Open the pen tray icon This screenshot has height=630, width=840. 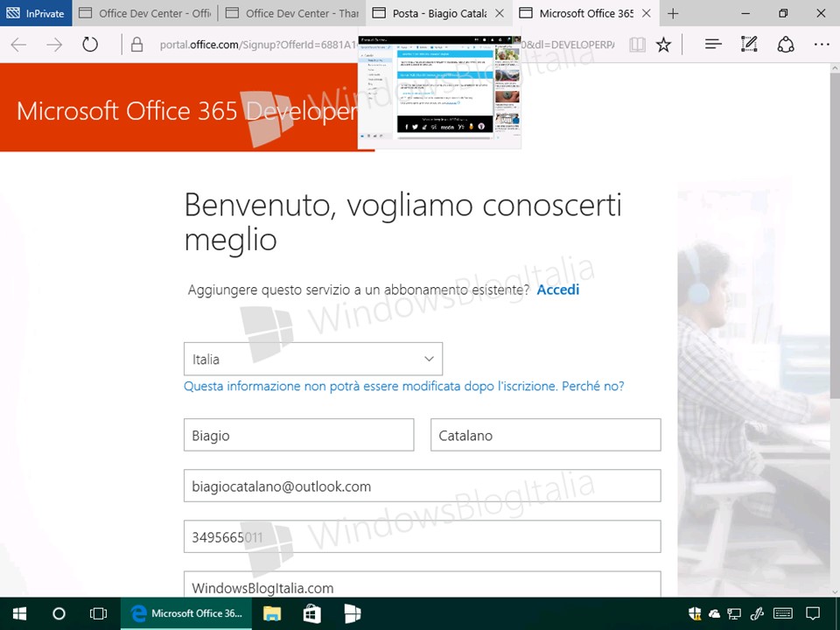click(x=756, y=613)
